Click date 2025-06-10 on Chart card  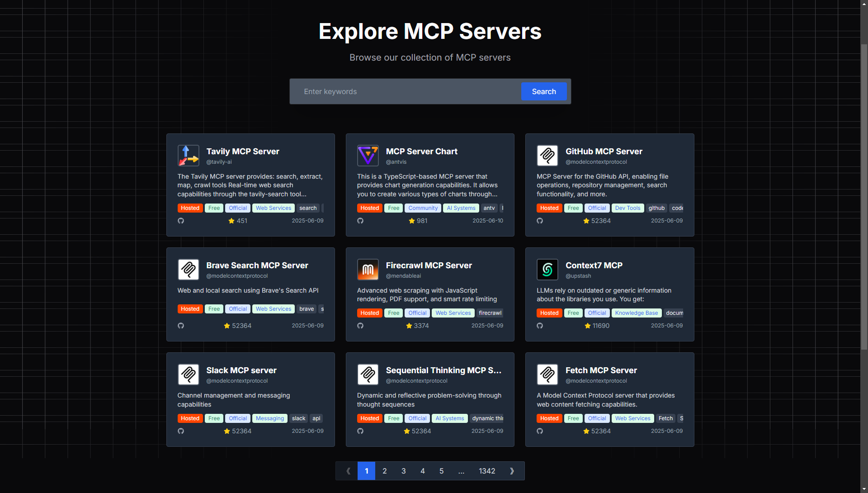click(x=488, y=221)
